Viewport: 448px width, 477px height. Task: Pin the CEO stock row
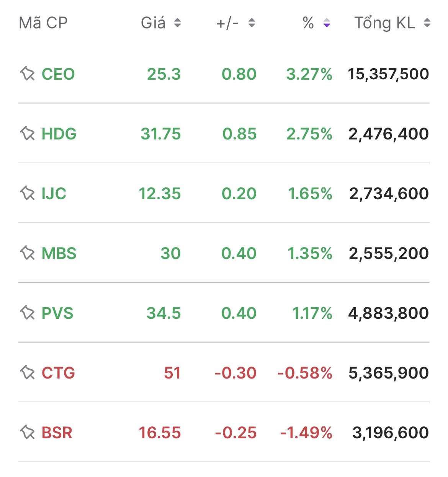click(28, 74)
